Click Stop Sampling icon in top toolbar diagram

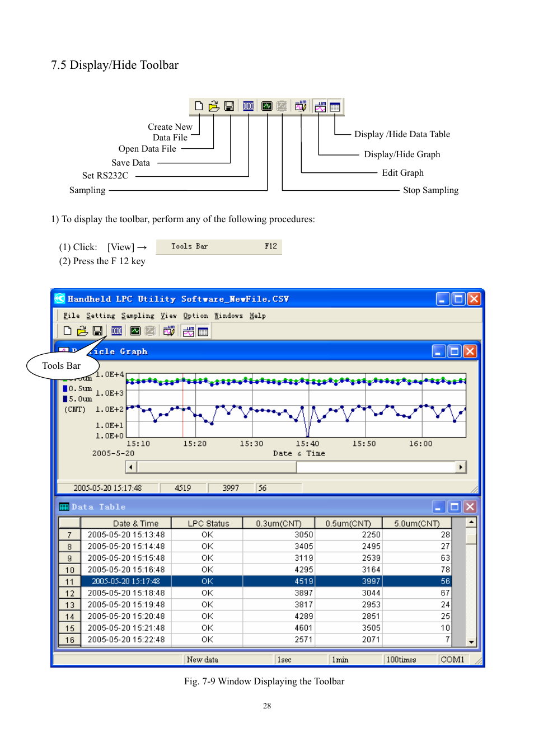(282, 106)
